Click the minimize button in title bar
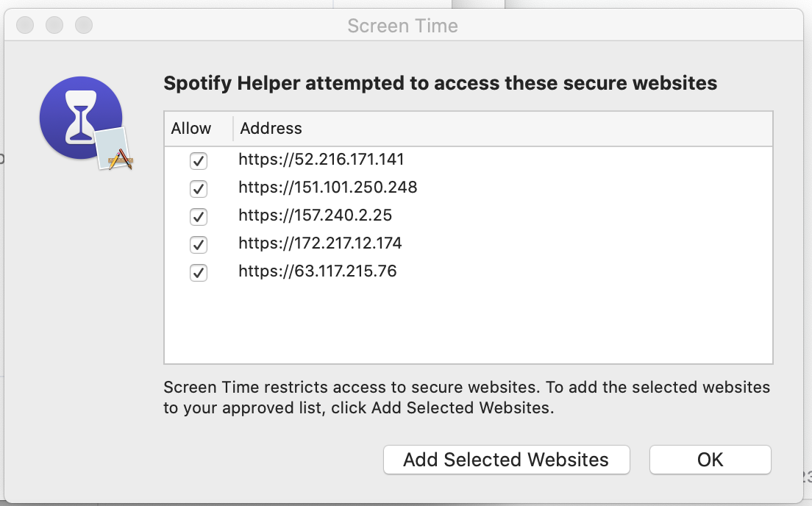The height and width of the screenshot is (506, 812). (54, 26)
